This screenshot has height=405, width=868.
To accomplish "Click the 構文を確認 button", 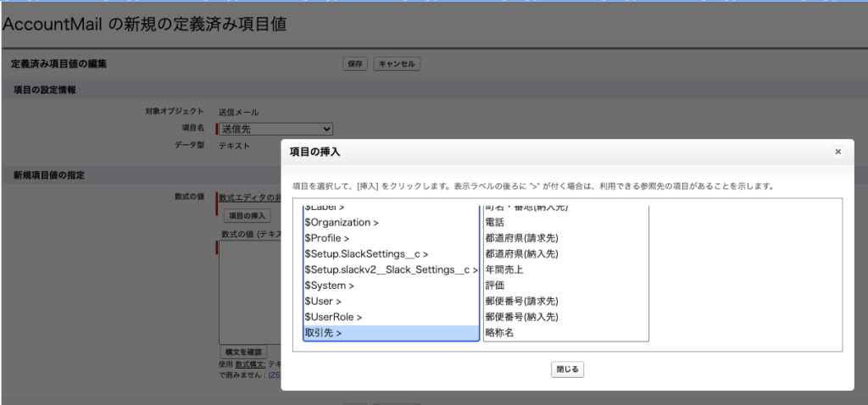I will pos(243,352).
